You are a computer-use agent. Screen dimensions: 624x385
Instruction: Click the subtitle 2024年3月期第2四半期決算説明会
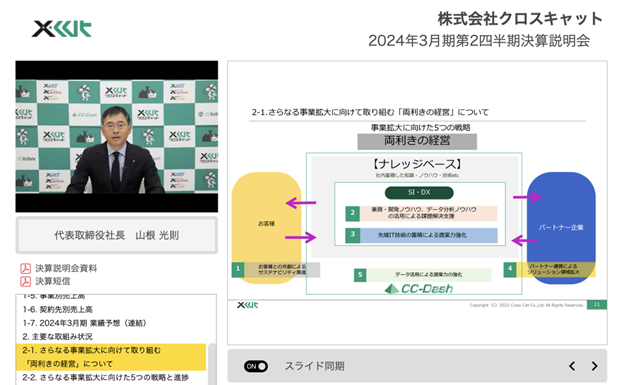point(479,41)
